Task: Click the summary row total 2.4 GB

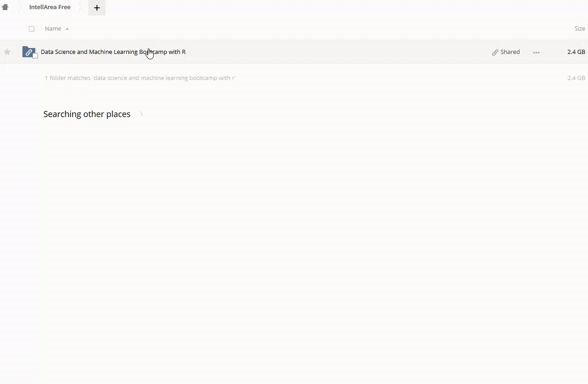Action: pyautogui.click(x=576, y=78)
